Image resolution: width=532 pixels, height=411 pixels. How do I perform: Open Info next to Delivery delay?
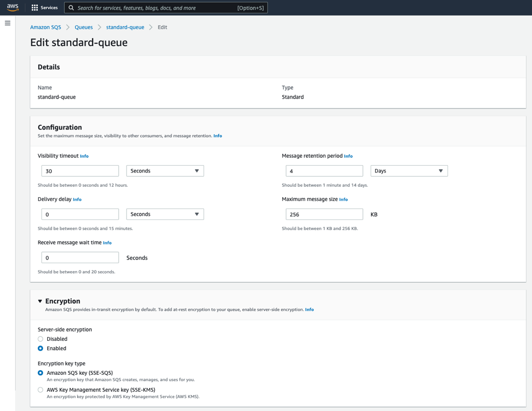[x=77, y=199]
